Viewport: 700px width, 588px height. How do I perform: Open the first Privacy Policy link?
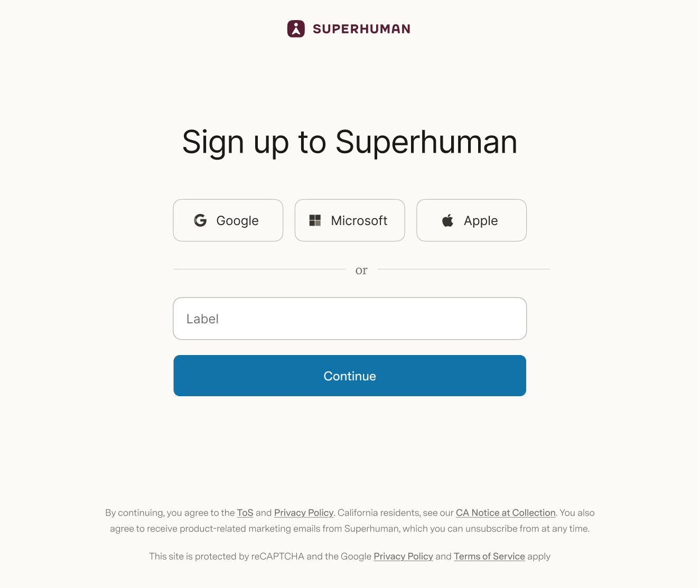coord(303,512)
